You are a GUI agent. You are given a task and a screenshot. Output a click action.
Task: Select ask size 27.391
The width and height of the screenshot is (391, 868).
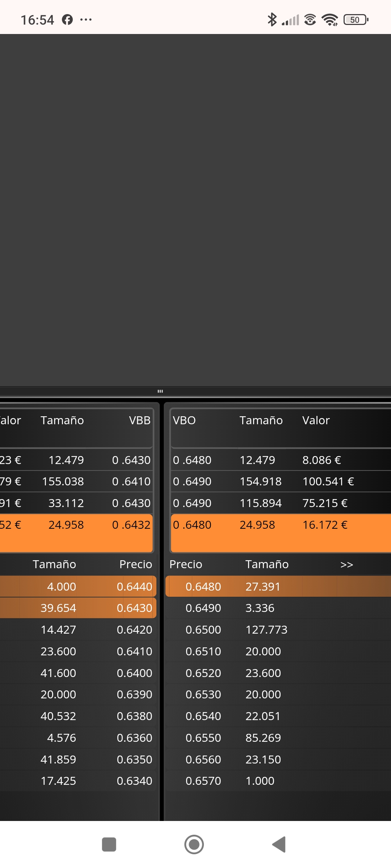(x=263, y=587)
